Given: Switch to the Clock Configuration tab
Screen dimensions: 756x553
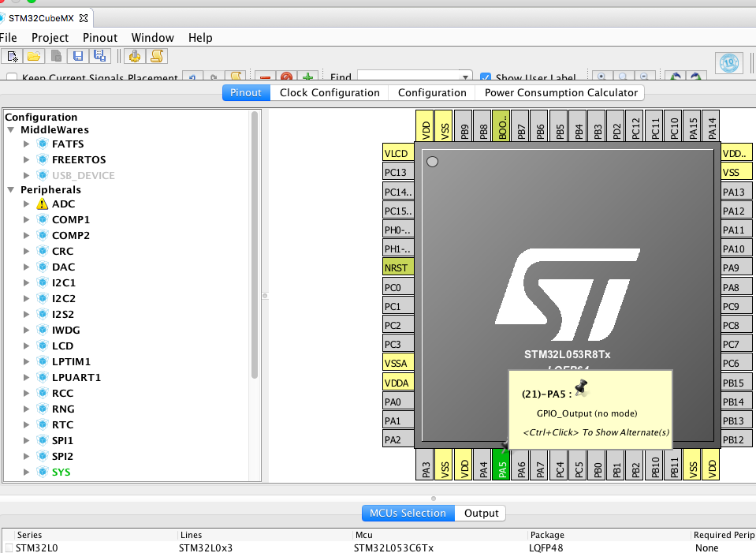Looking at the screenshot, I should 330,92.
